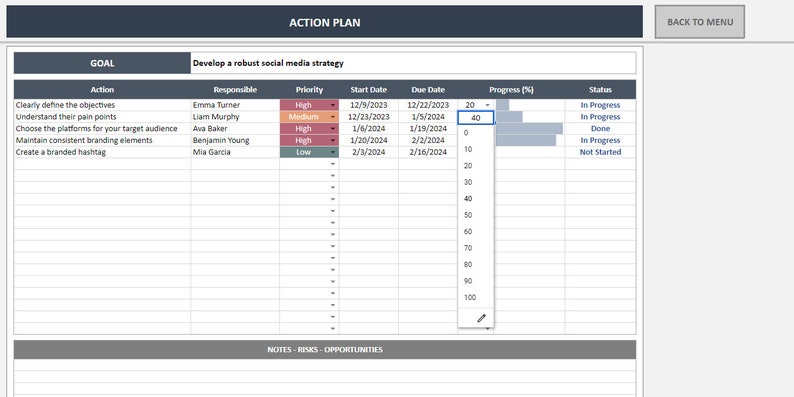The width and height of the screenshot is (794, 397).
Task: Click the pencil edit icon in dropdown list
Action: click(x=481, y=318)
